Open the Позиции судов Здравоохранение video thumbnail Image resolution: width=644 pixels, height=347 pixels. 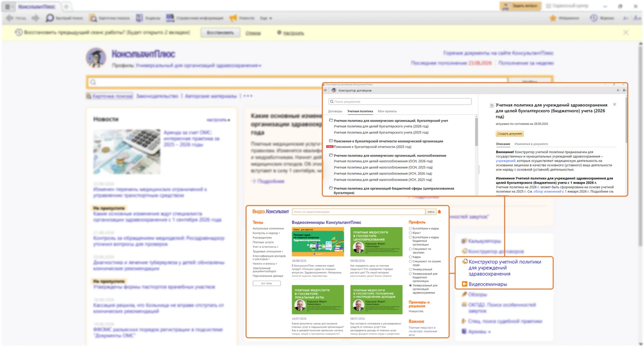[318, 242]
